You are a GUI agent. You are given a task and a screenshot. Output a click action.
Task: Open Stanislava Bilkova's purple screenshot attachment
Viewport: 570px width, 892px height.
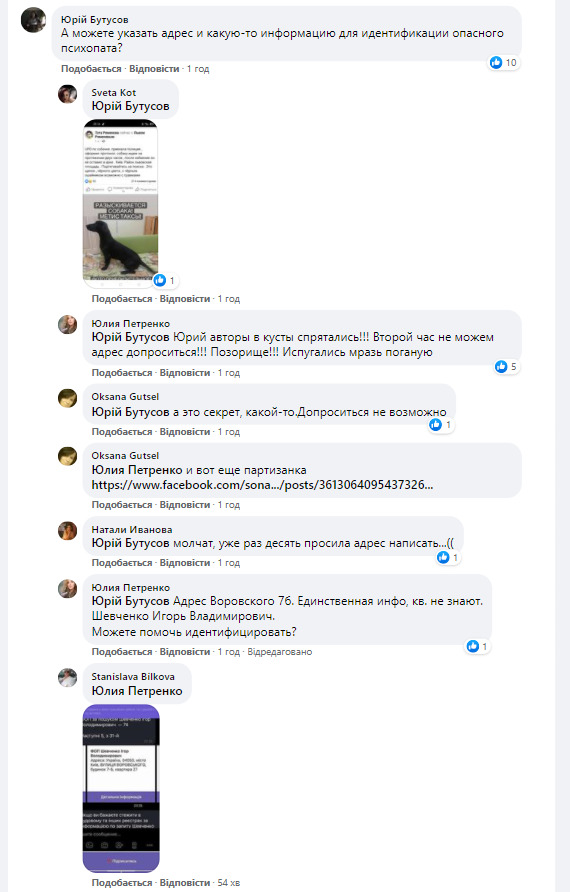point(121,788)
